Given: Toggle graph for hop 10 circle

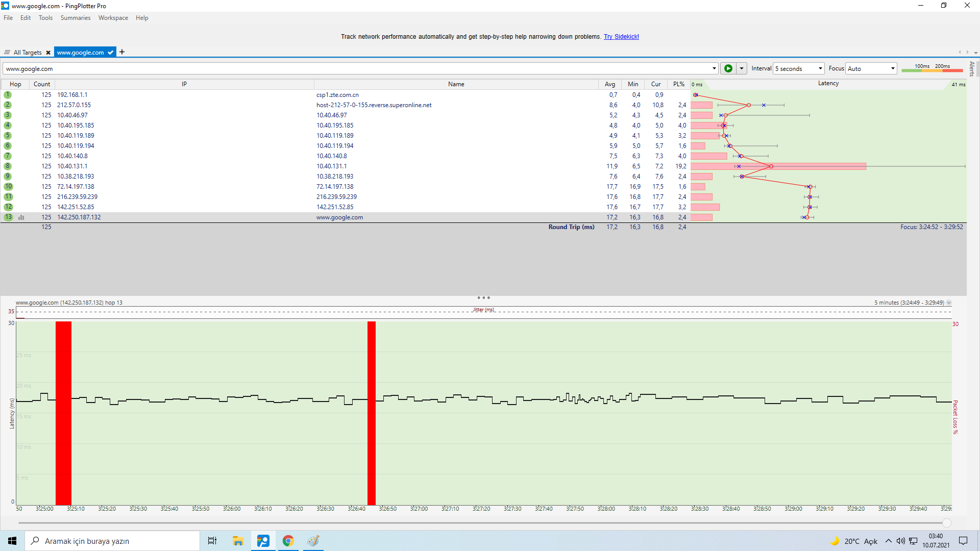Looking at the screenshot, I should point(8,187).
